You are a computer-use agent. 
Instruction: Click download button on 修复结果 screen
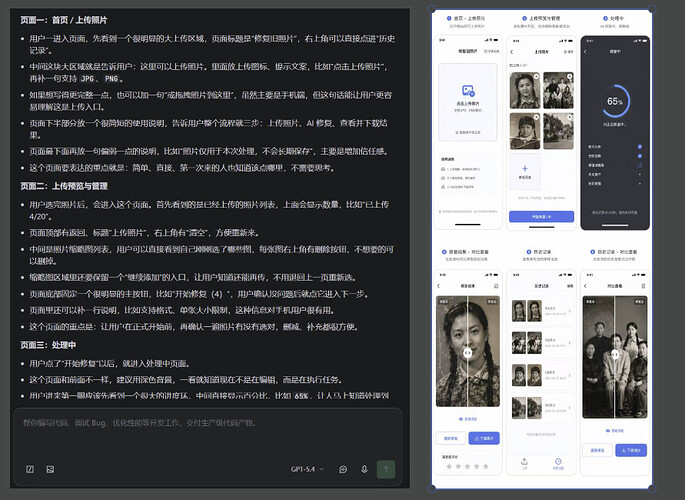pos(484,438)
